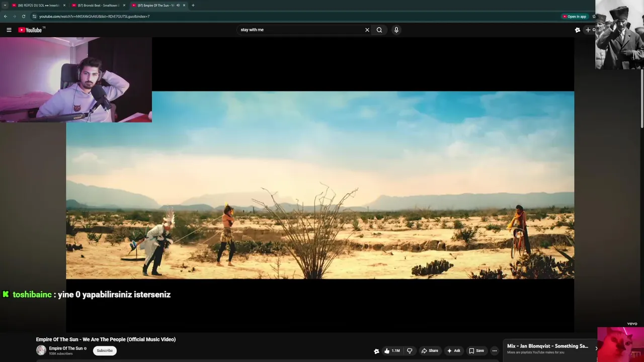Click the vevo watermark in the player
The image size is (644, 362).
pos(632,324)
